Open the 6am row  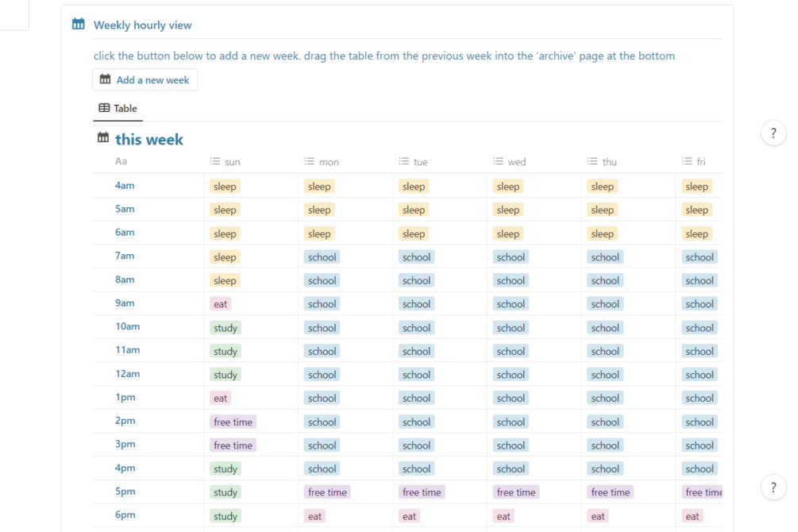point(125,233)
